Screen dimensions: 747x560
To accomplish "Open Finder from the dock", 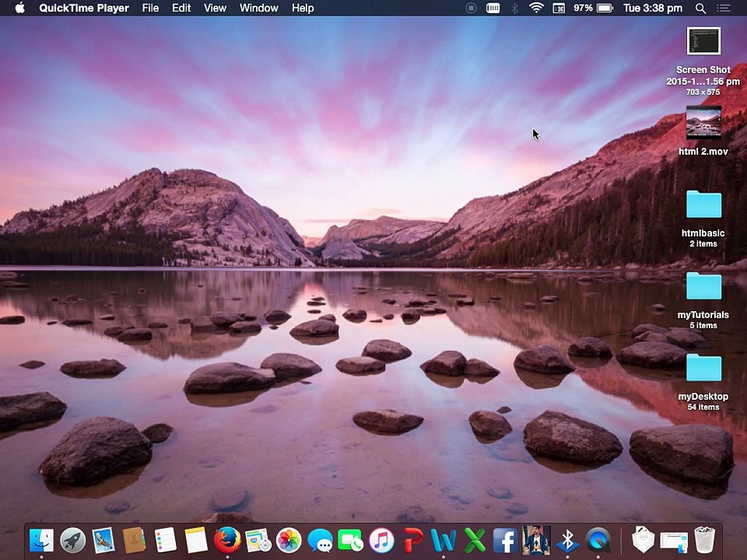I will click(41, 540).
